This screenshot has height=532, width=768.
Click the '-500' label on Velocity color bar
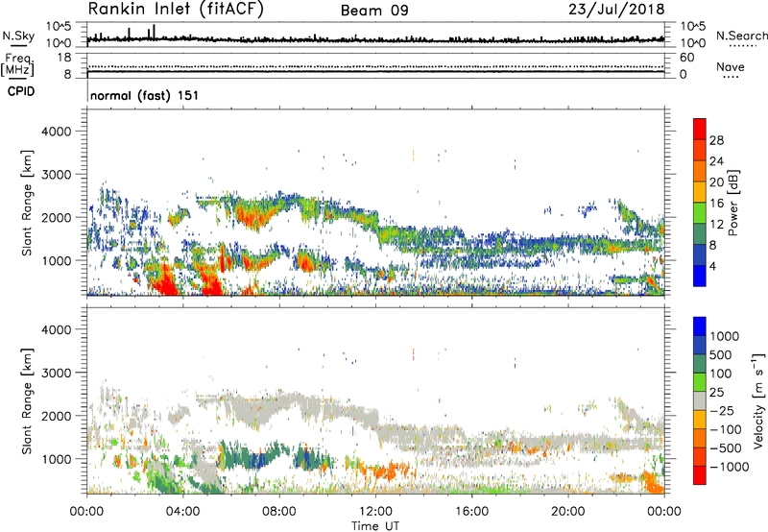727,448
